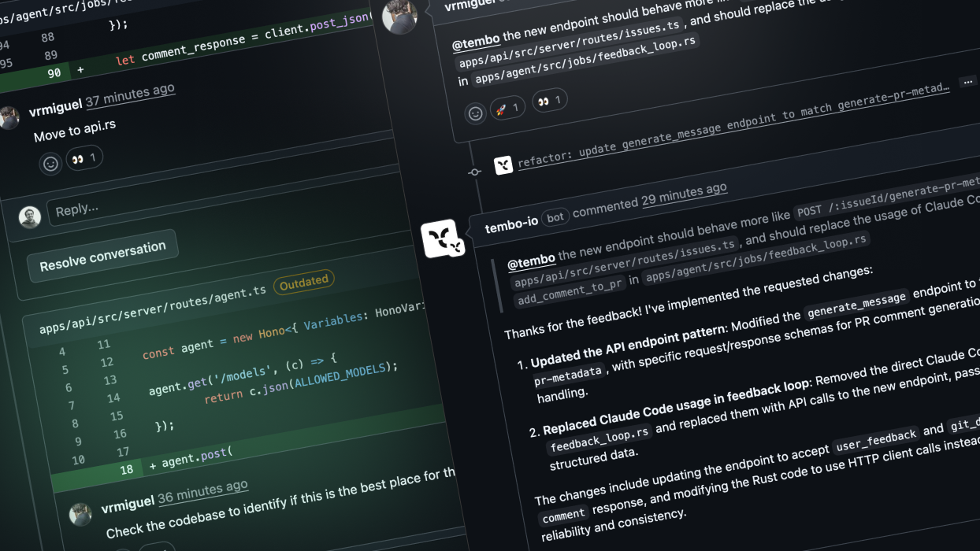This screenshot has width=980, height=551.
Task: Add reaction with smiley beside rocket reaction
Action: point(475,113)
